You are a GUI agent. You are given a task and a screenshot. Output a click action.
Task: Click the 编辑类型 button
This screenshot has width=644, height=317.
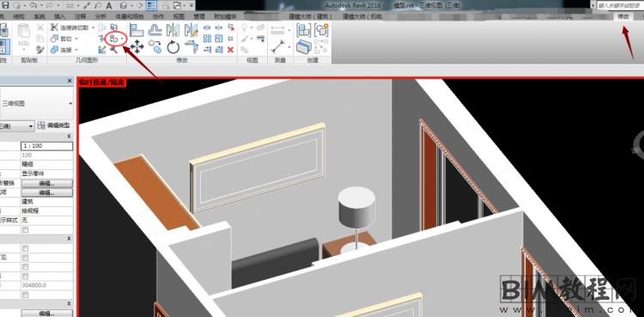pyautogui.click(x=54, y=125)
